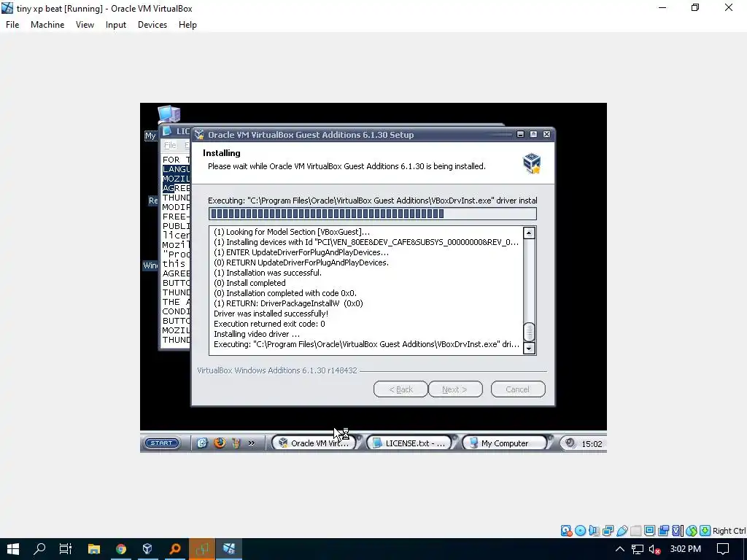
Task: Click the log scrollbar up arrow
Action: click(529, 233)
